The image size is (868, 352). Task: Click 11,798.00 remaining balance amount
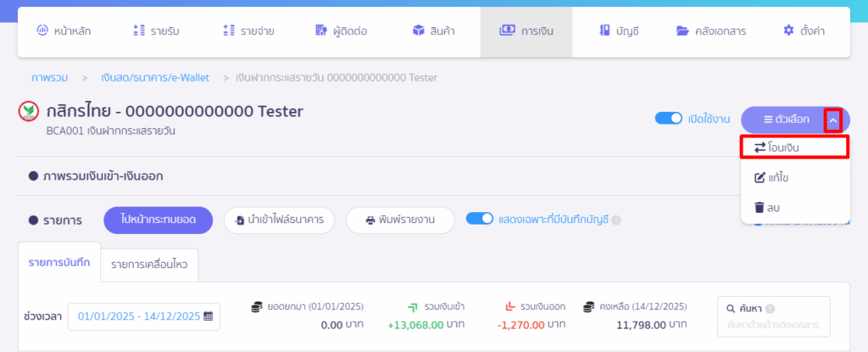[641, 325]
